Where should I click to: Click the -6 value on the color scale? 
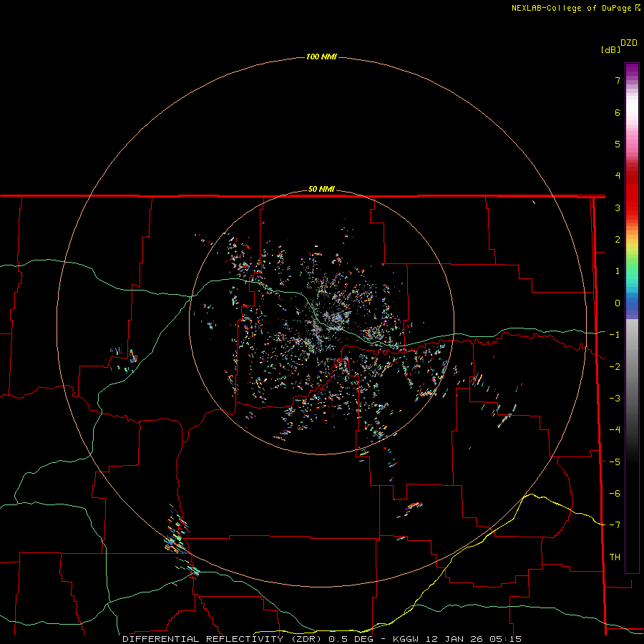click(615, 494)
